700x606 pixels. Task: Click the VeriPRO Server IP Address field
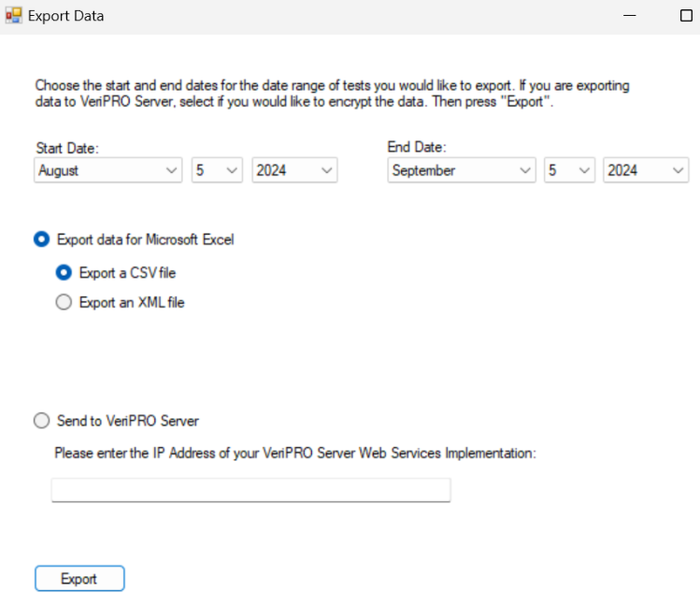[x=250, y=490]
